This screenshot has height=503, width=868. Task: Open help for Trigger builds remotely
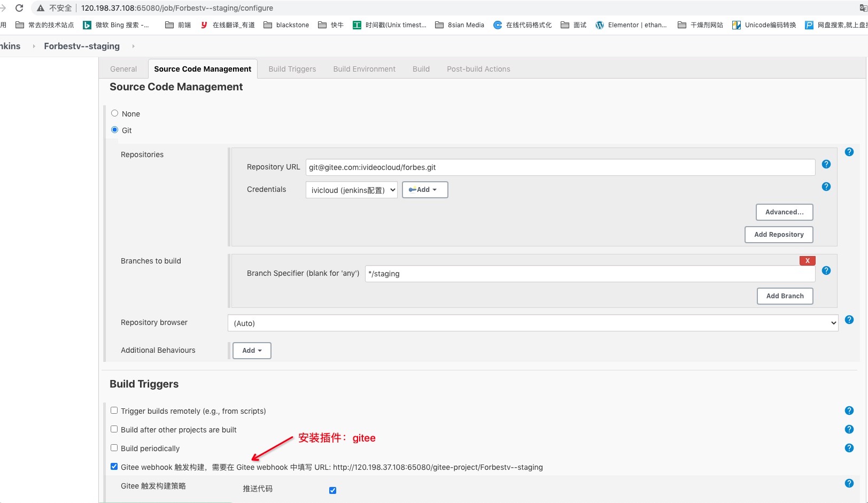point(849,411)
